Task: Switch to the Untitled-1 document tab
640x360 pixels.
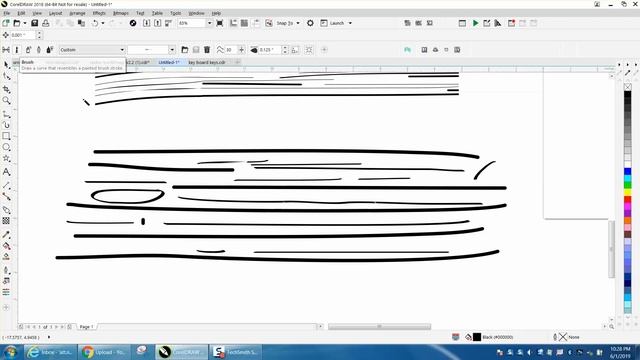Action: pos(169,62)
